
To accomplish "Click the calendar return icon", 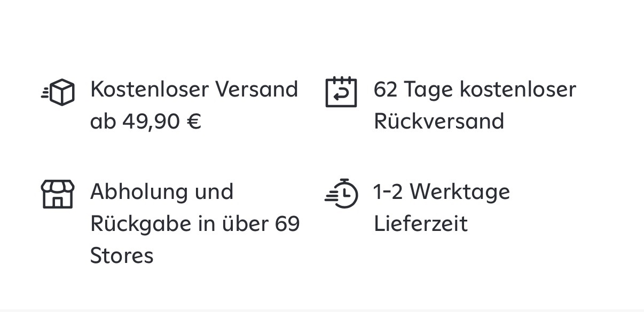I will coord(341,92).
